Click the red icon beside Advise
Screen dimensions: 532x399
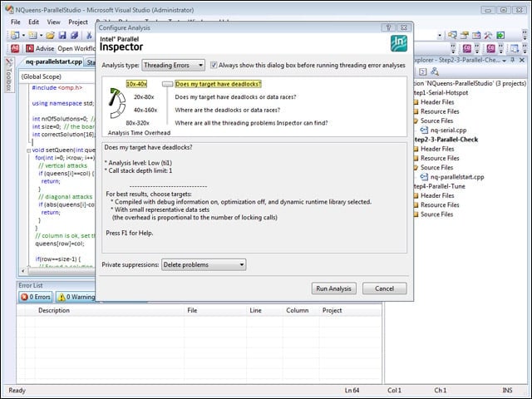30,48
